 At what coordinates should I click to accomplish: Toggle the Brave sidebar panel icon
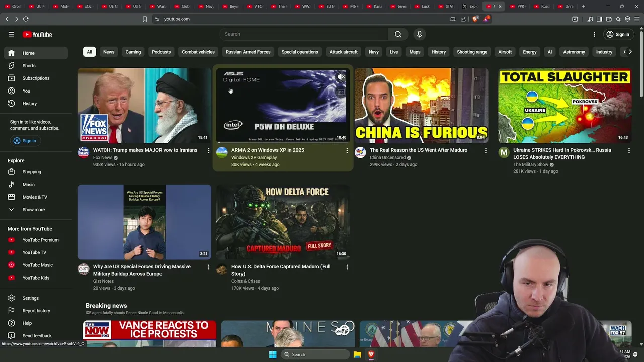[x=599, y=19]
